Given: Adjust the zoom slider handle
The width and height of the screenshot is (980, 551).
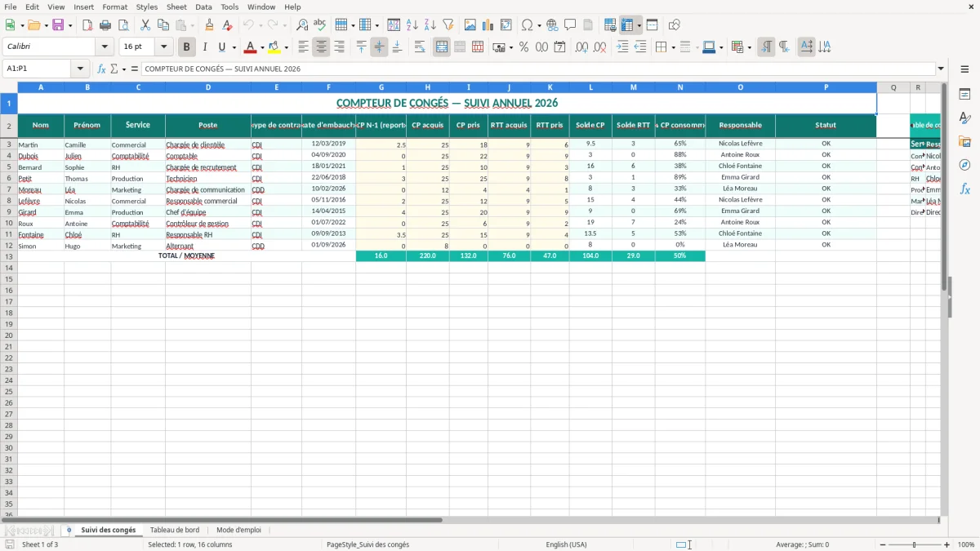Looking at the screenshot, I should 914,544.
